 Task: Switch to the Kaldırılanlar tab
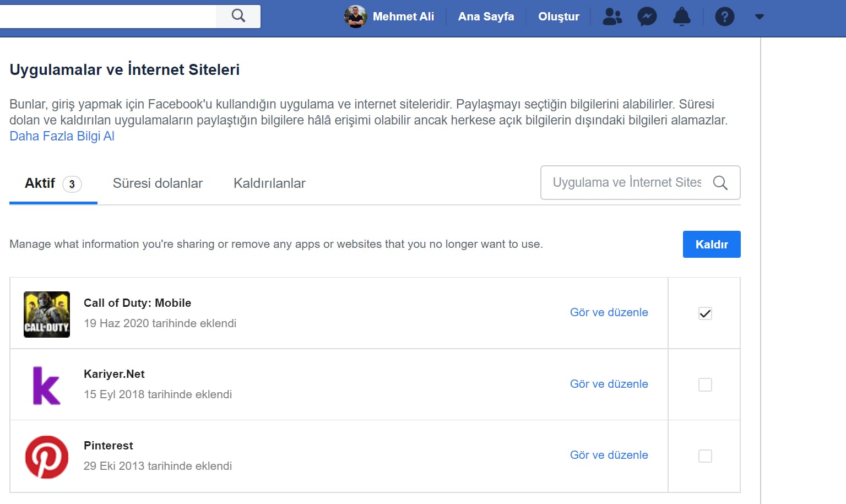269,183
